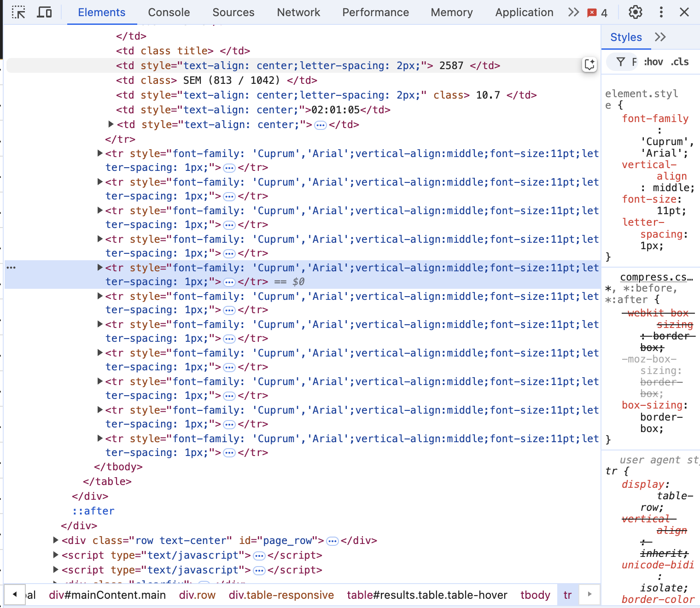Screen dimensions: 700x608
Task: Open the Sources tab
Action: tap(233, 12)
